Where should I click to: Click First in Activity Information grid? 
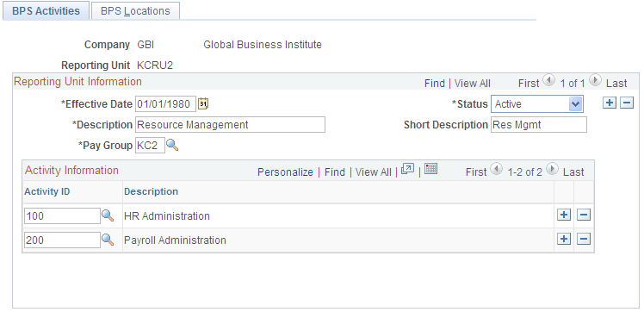[x=476, y=172]
